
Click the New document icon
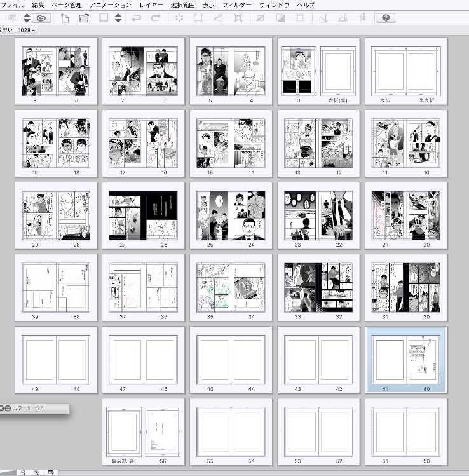click(x=65, y=18)
